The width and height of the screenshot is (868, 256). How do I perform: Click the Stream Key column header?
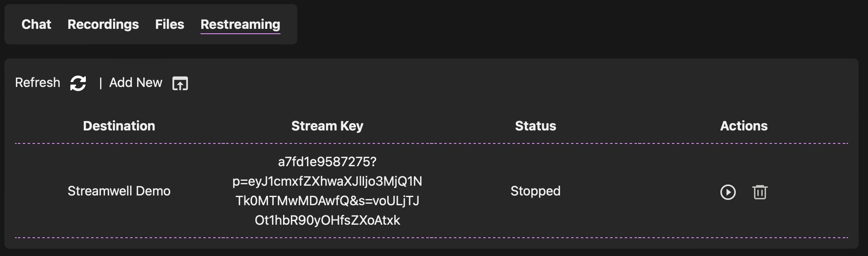pos(327,126)
